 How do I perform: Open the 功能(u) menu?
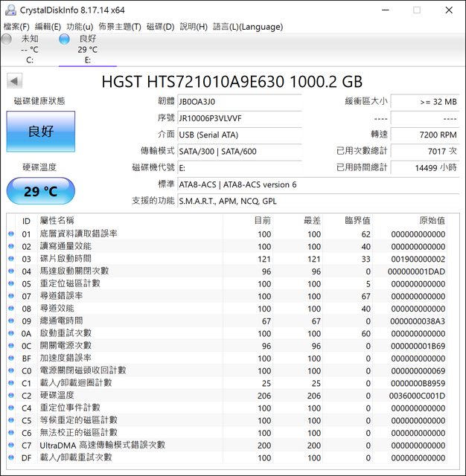(x=80, y=27)
